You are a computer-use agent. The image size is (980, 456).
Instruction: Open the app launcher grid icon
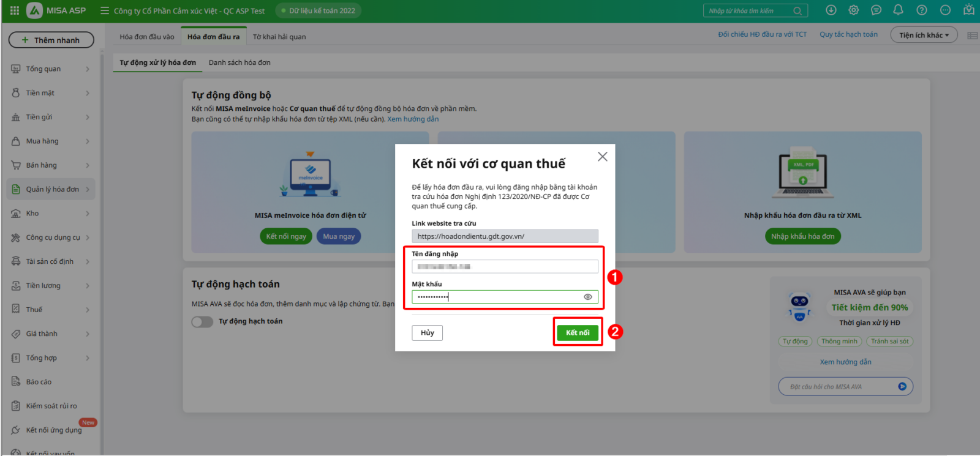pyautogui.click(x=15, y=10)
